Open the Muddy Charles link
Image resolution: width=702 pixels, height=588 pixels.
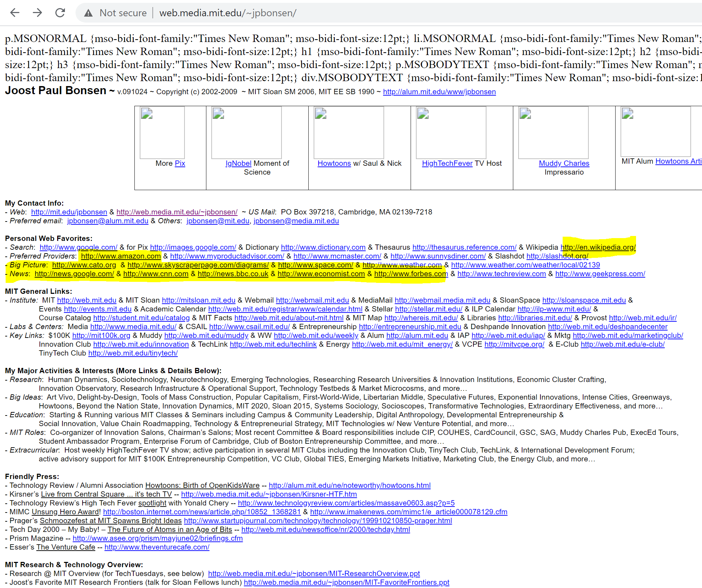click(x=564, y=163)
